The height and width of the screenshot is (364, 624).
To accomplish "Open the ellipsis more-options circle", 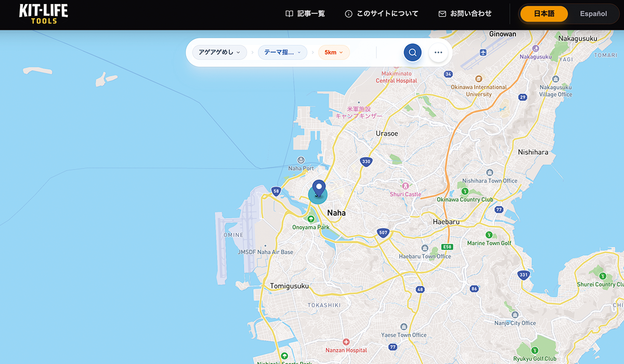I will click(438, 52).
